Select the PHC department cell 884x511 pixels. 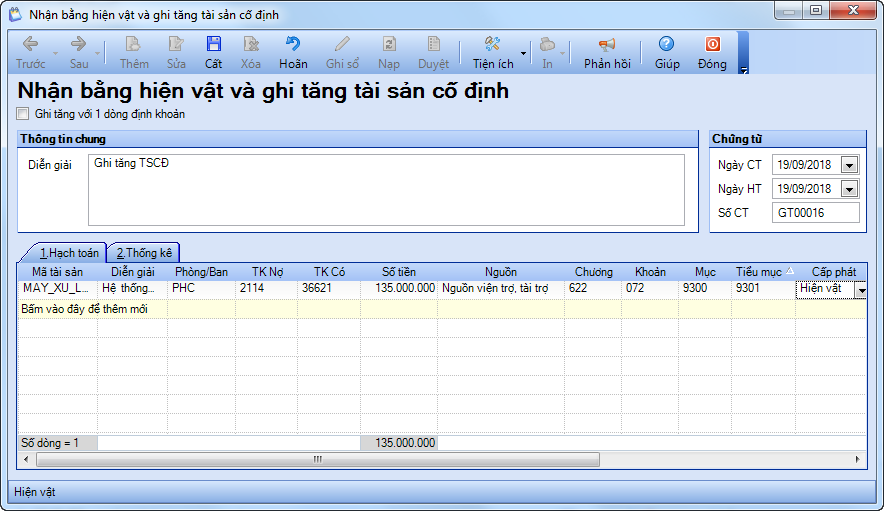(x=201, y=288)
